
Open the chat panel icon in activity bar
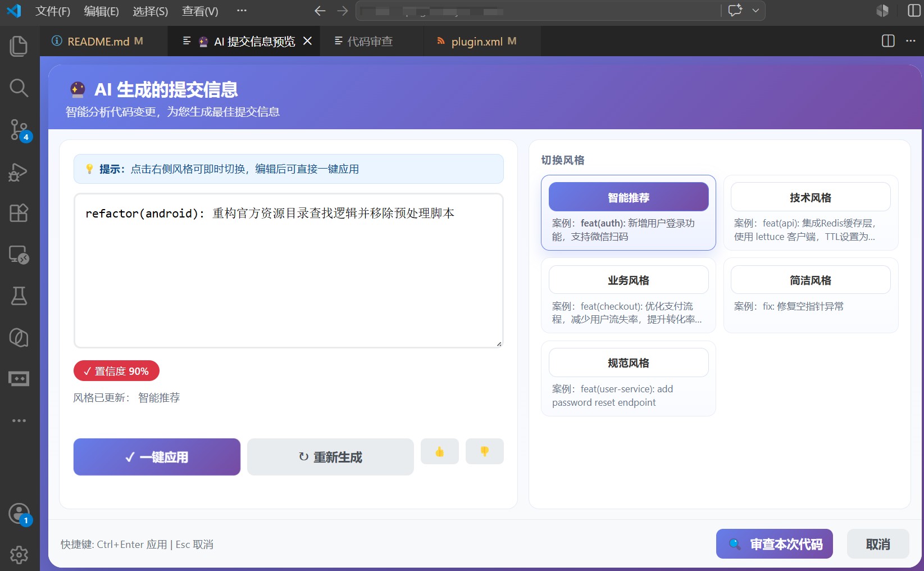click(19, 379)
